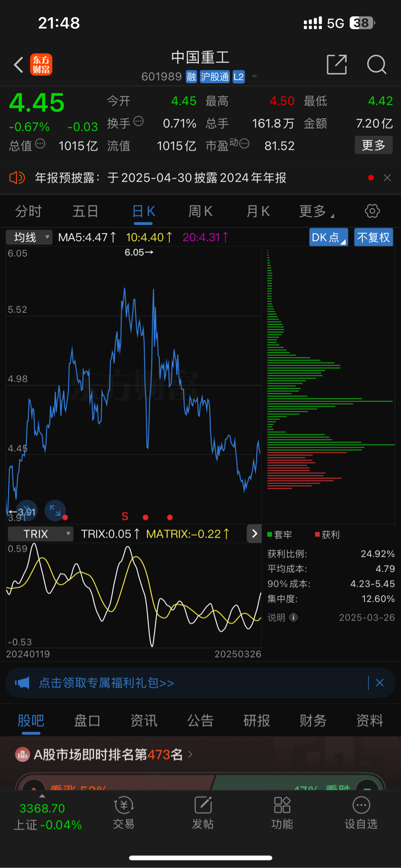Tap the 套牢 green legend
Image resolution: width=401 pixels, height=868 pixels.
(280, 535)
